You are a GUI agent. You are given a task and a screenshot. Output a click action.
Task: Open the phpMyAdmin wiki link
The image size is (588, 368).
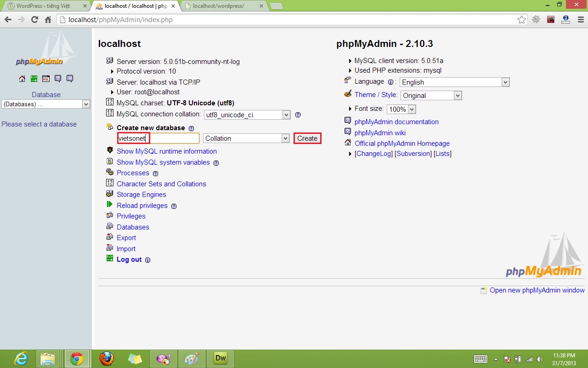click(x=380, y=133)
